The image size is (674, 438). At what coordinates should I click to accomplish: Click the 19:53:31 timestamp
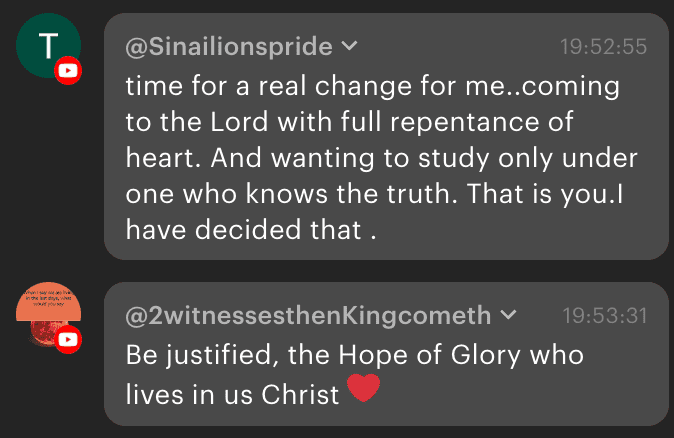pos(605,317)
